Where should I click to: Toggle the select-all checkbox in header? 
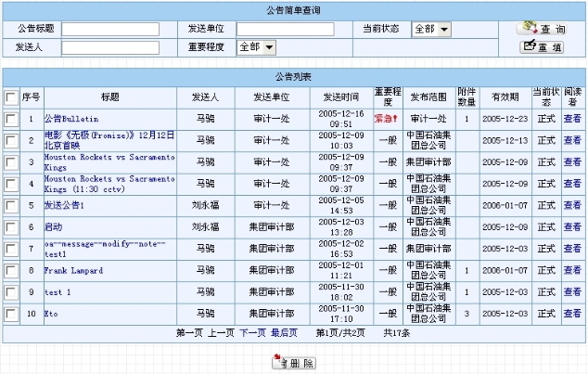click(10, 97)
